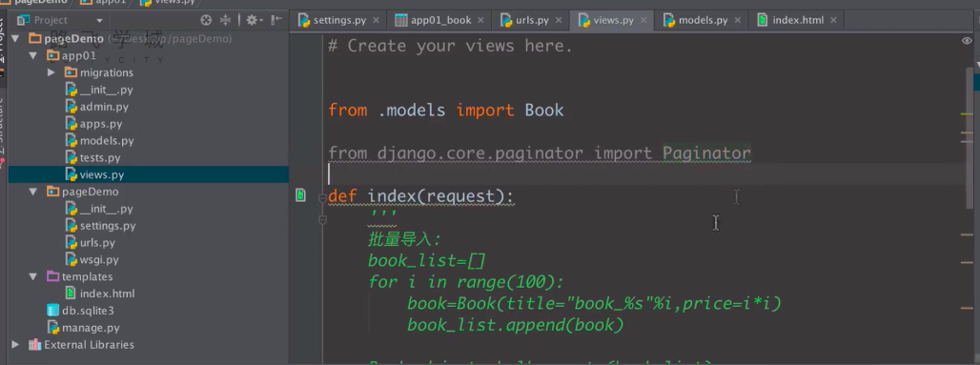Image resolution: width=980 pixels, height=365 pixels.
Task: Open the Project panel gear settings
Action: tap(253, 20)
